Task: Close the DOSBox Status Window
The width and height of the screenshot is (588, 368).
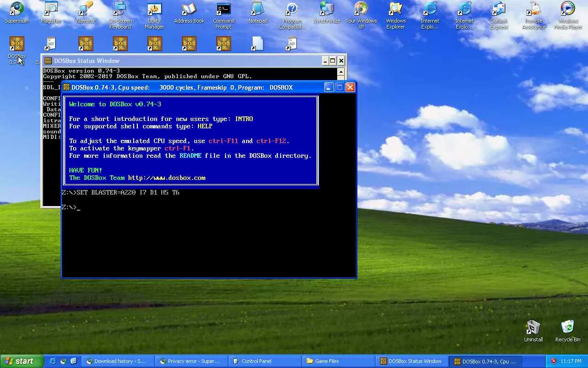Action: pyautogui.click(x=341, y=61)
